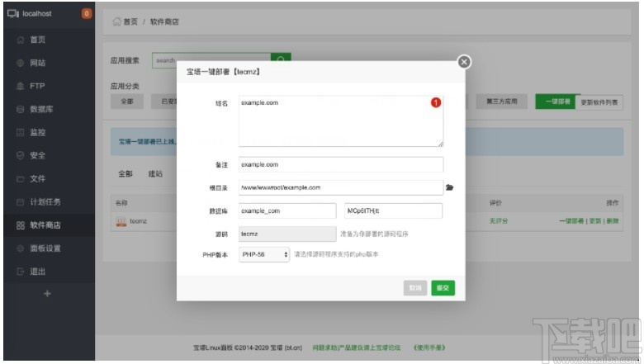Click the FTP icon in the sidebar

[x=21, y=86]
